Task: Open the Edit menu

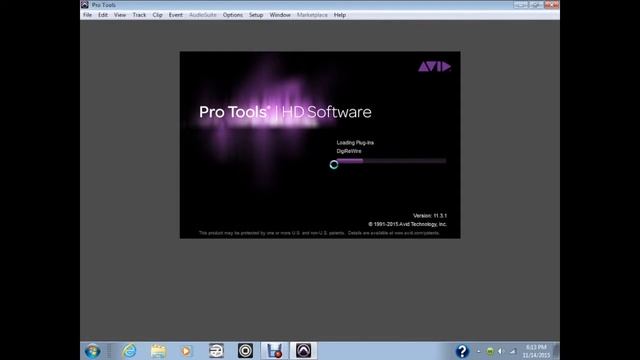Action: (103, 15)
